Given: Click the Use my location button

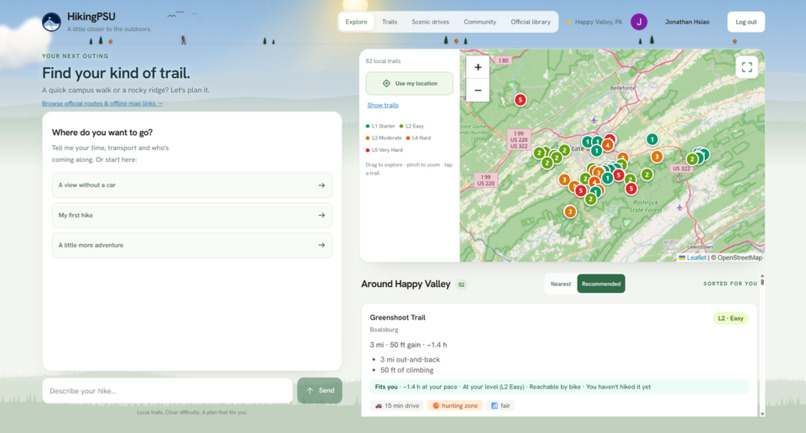Looking at the screenshot, I should [410, 83].
